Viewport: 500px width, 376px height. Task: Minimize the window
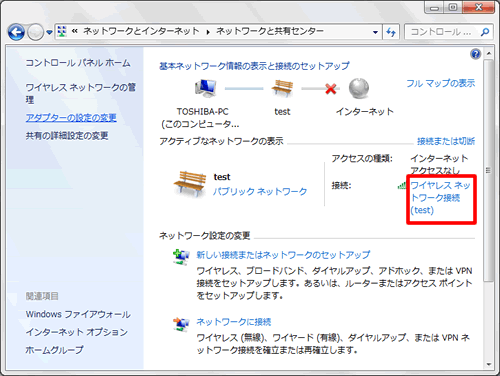(x=434, y=7)
